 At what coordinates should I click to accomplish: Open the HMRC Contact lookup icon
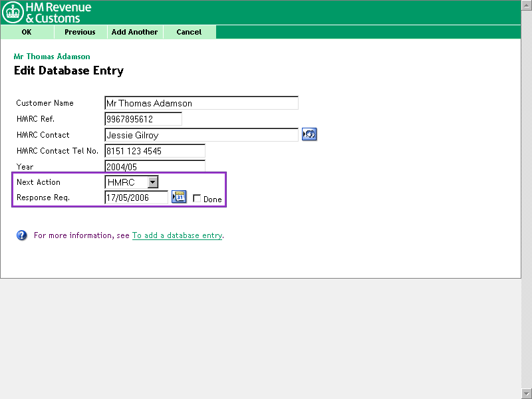[309, 134]
